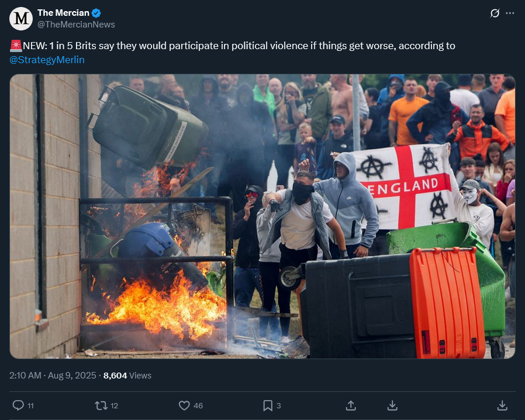Repost this tweet with retweet icon

pos(101,405)
